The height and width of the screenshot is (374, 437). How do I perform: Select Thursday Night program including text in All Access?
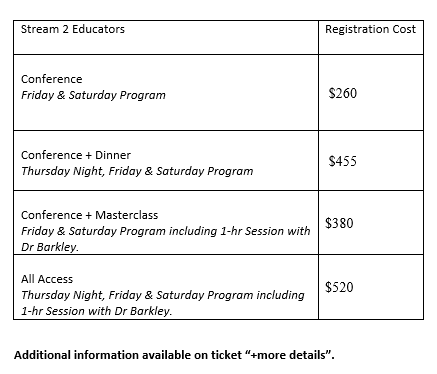[x=163, y=295]
